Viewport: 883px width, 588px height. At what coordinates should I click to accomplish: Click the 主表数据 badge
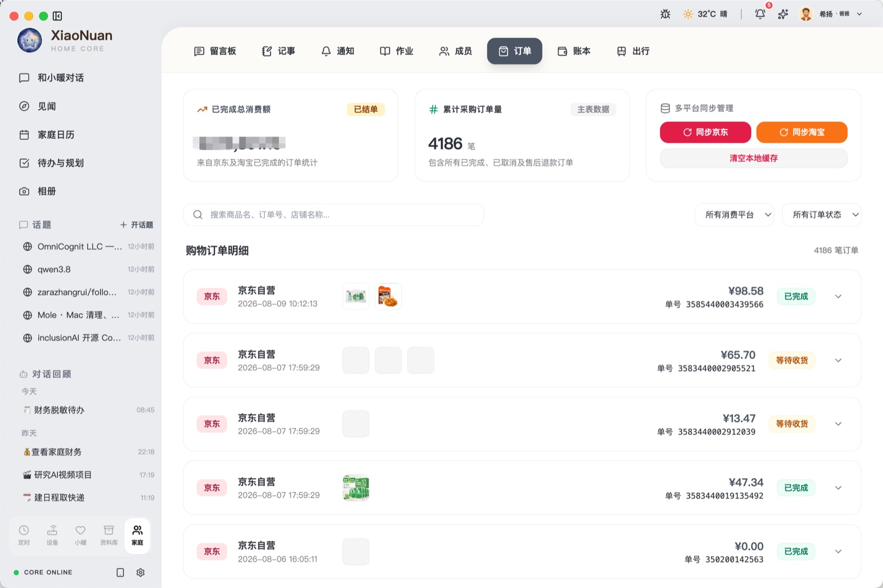pos(593,109)
